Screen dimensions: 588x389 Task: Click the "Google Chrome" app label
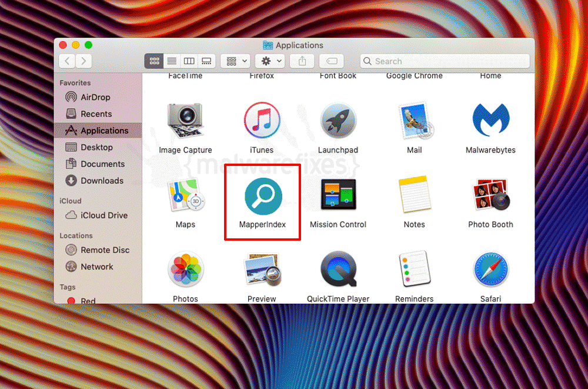(415, 75)
